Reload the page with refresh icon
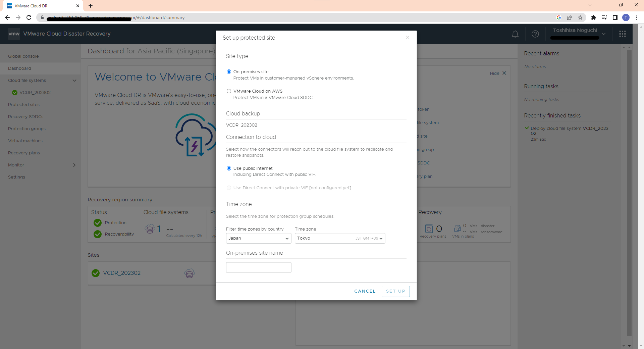This screenshot has width=644, height=349. pos(29,17)
